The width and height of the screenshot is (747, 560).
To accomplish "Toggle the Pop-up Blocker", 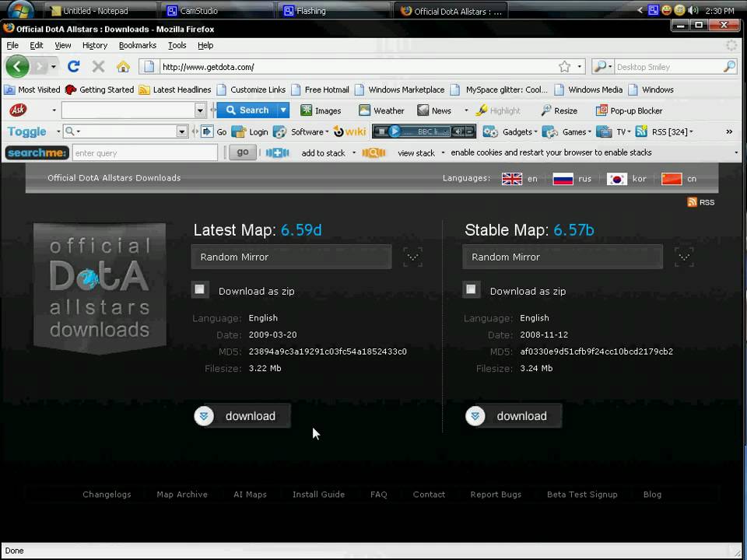I will 630,110.
